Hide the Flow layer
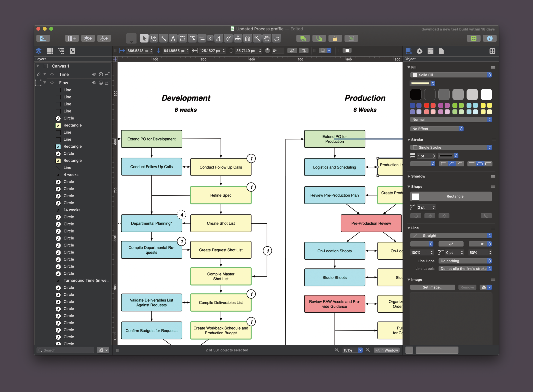 [94, 83]
